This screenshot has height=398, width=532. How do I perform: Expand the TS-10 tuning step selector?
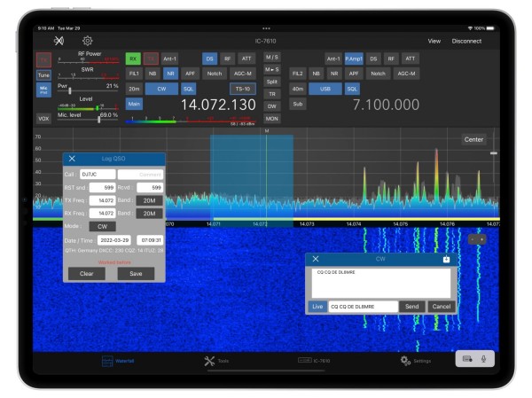[x=241, y=89]
